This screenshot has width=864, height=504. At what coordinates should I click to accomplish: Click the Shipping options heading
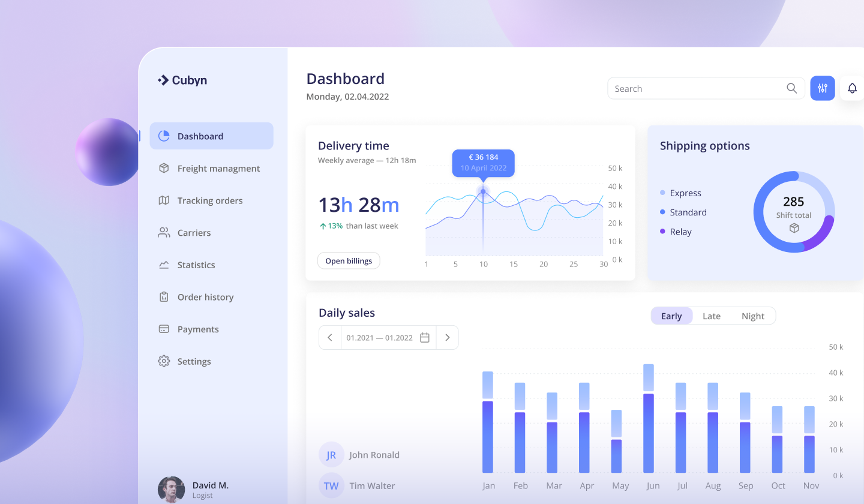(705, 146)
